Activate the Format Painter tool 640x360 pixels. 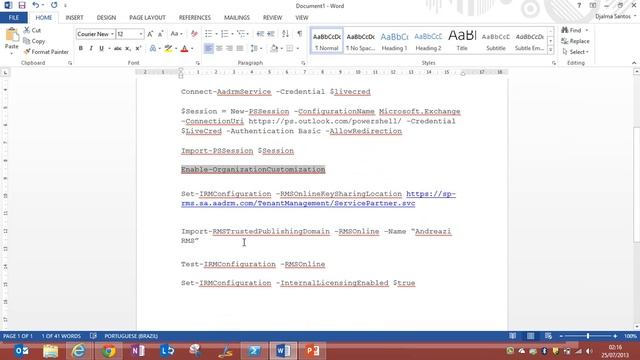pyautogui.click(x=46, y=52)
